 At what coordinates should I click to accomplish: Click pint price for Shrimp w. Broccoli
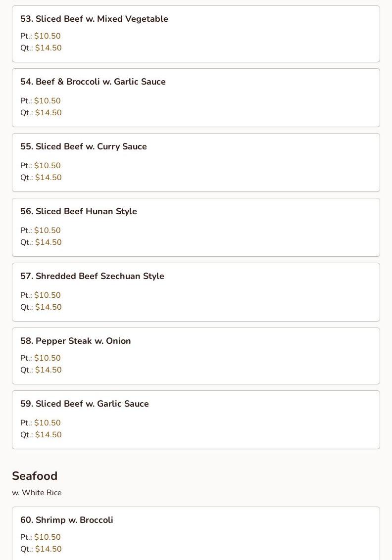click(47, 537)
